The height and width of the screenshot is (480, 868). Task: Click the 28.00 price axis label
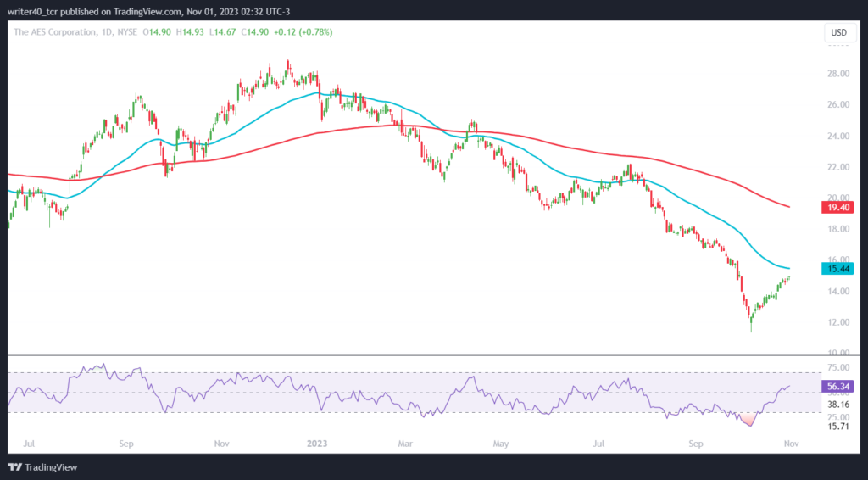(838, 74)
